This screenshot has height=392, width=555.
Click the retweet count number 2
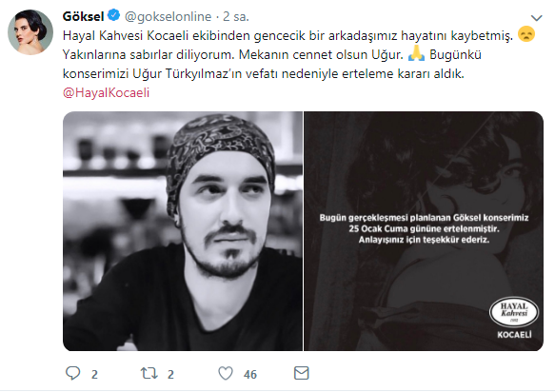tap(170, 374)
